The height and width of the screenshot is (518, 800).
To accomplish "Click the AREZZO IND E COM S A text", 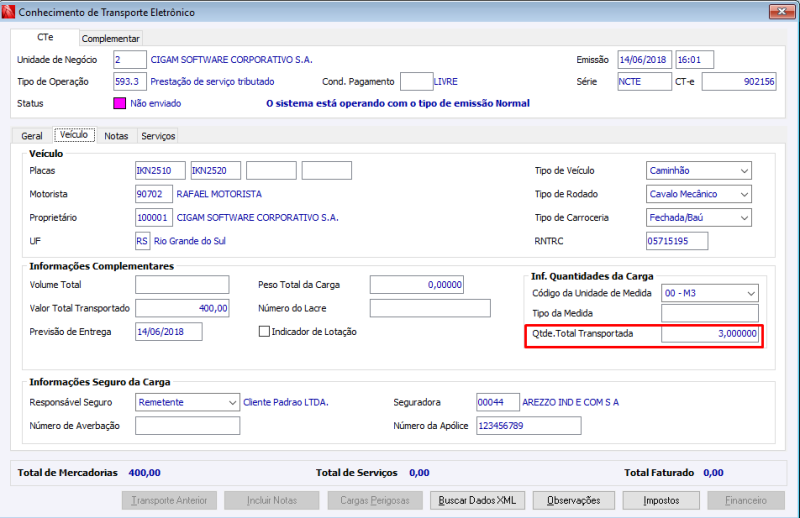I will 570,402.
